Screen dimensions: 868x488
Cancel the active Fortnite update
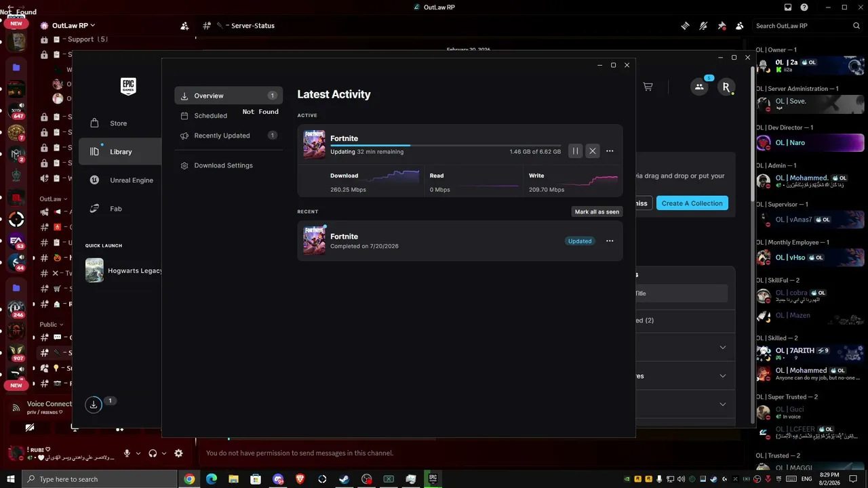pos(593,151)
